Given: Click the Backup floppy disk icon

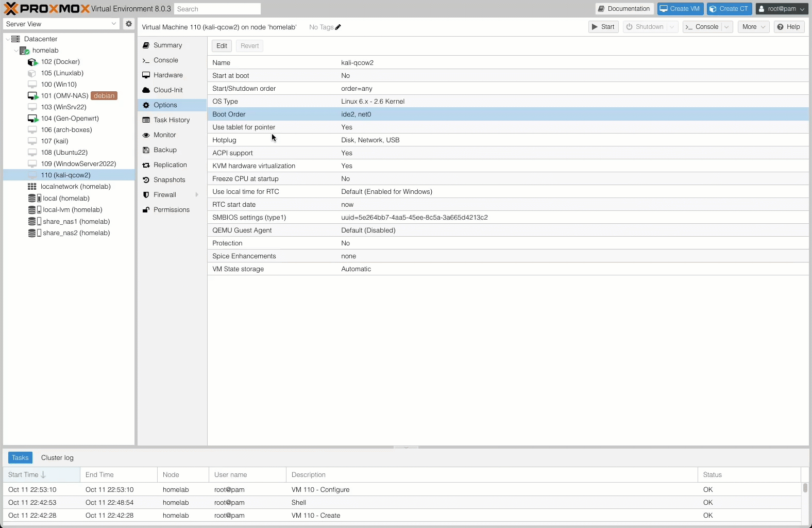Looking at the screenshot, I should 146,150.
